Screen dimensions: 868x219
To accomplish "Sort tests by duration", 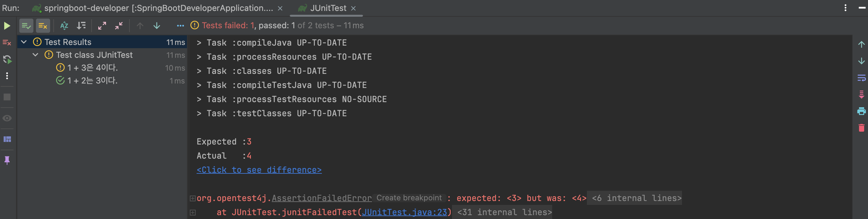I will pyautogui.click(x=81, y=26).
